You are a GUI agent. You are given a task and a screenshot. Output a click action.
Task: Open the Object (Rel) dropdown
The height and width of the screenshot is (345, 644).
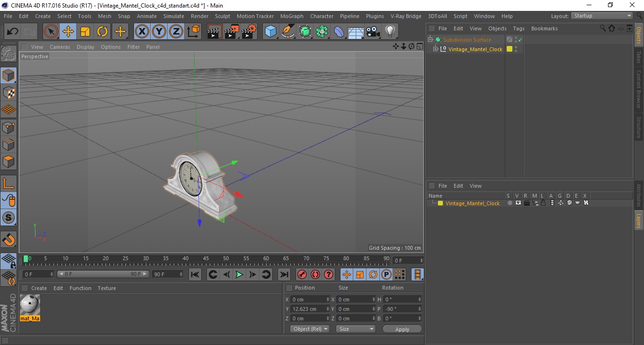coord(310,329)
